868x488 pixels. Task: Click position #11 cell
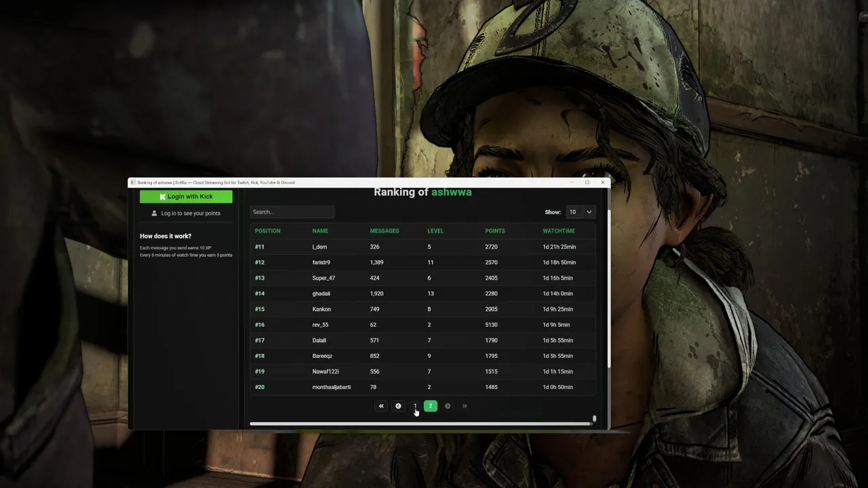(x=260, y=247)
